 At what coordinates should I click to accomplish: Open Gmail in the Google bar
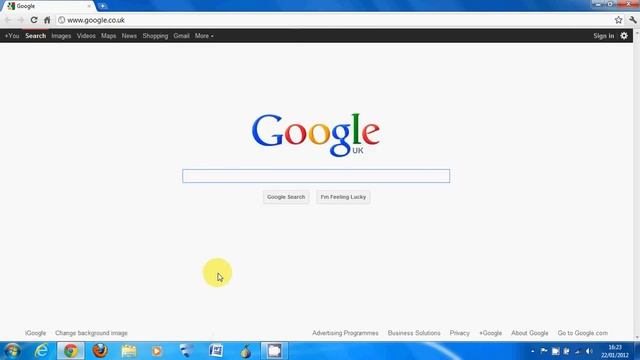pyautogui.click(x=181, y=36)
